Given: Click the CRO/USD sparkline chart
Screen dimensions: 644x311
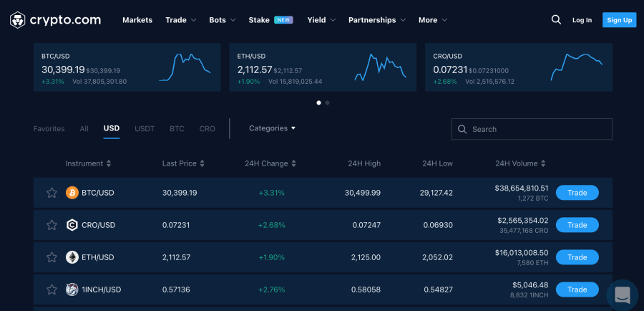Looking at the screenshot, I should (577, 67).
